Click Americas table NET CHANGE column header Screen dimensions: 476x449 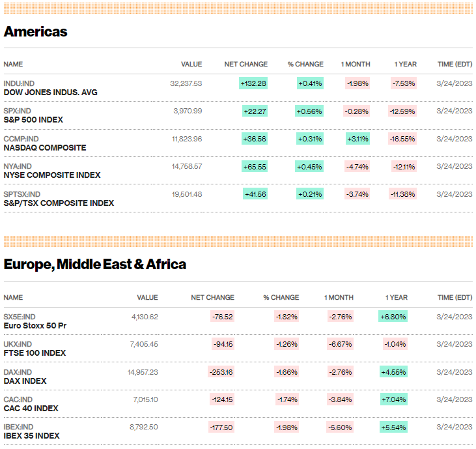pyautogui.click(x=246, y=64)
